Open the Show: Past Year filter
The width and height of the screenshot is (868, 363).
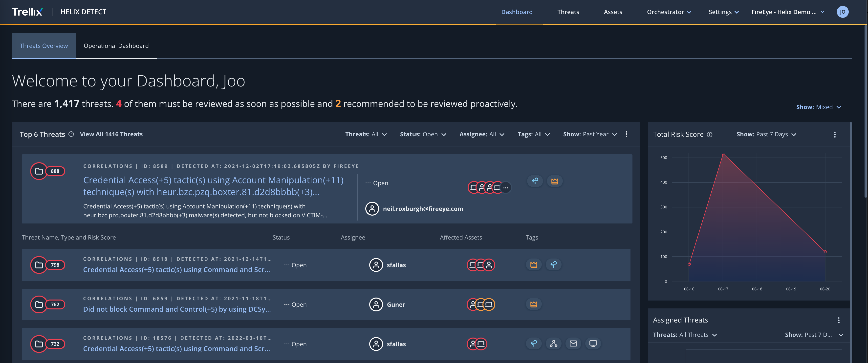(x=590, y=134)
